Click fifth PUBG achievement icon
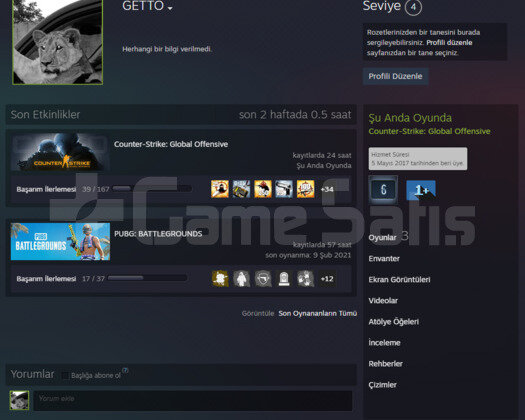Viewport: 525px width, 420px height. click(x=305, y=279)
